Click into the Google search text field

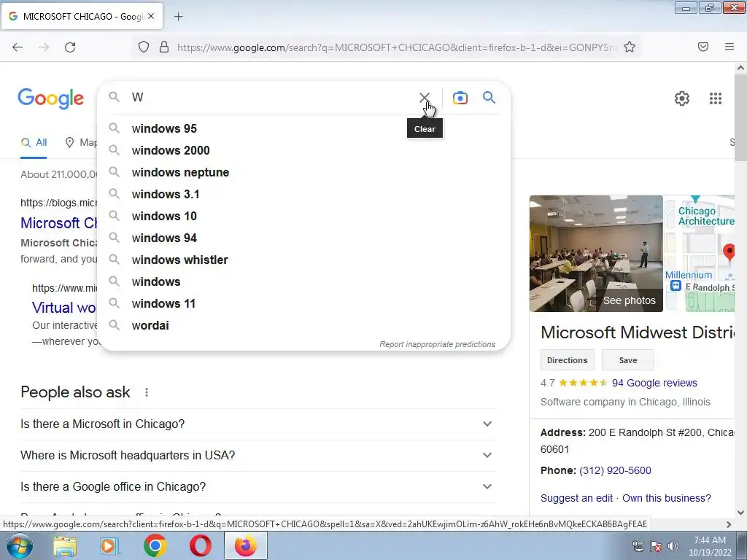pos(271,98)
